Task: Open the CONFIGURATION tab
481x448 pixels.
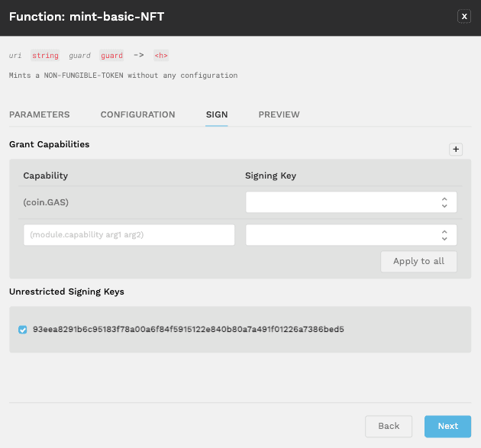Action: point(137,114)
